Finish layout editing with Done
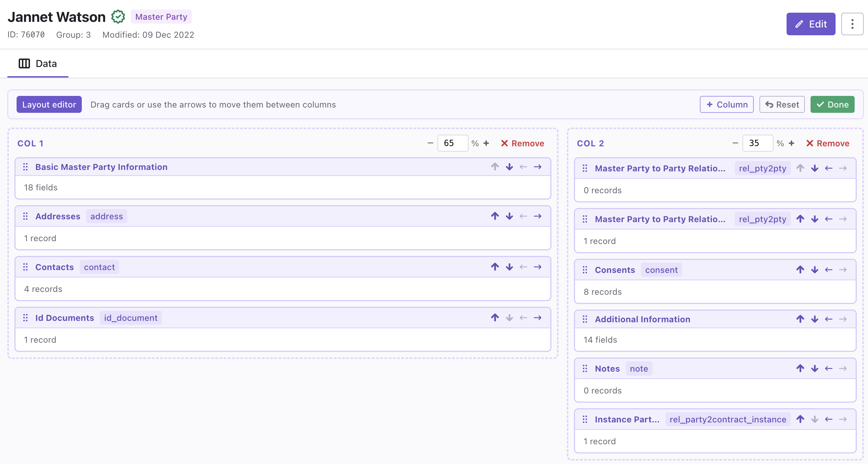Image resolution: width=868 pixels, height=464 pixels. point(832,104)
